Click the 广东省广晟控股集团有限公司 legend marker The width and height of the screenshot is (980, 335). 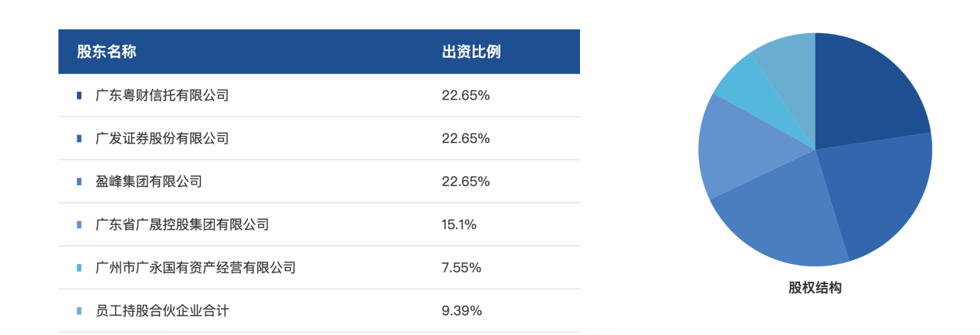[79, 225]
